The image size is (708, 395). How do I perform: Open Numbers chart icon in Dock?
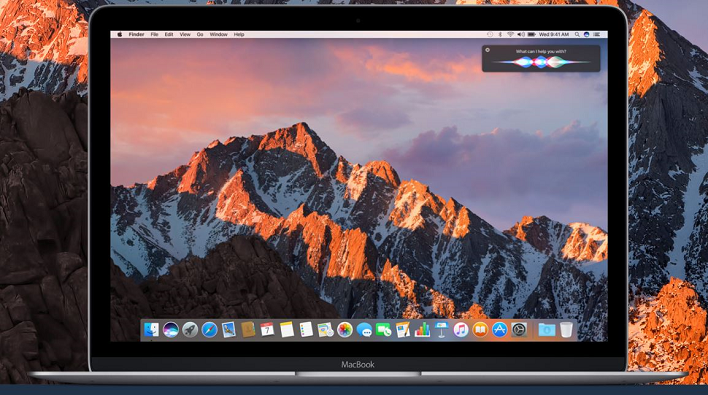point(422,330)
